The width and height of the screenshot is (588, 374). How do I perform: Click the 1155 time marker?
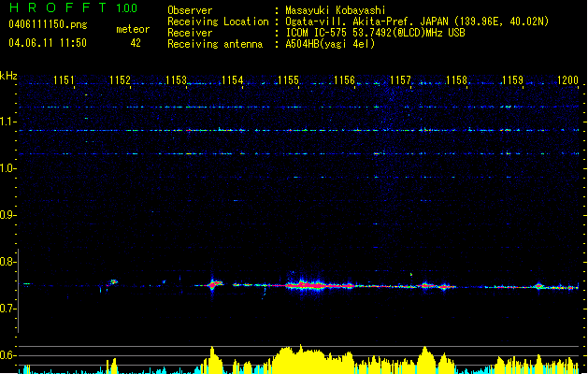pos(288,80)
